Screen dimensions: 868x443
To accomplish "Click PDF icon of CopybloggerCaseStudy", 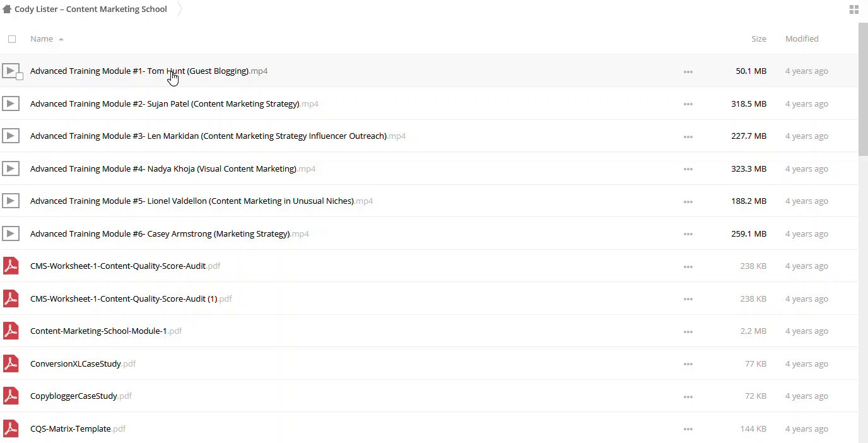I will [11, 396].
